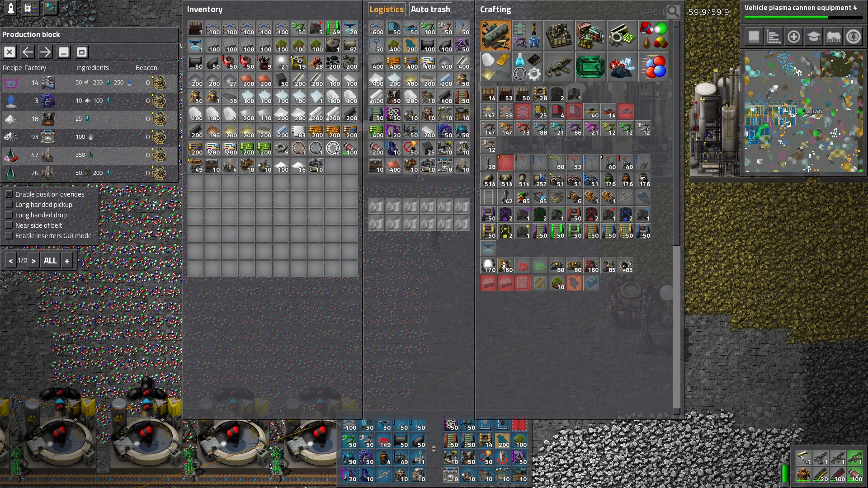868x488 pixels.
Task: Craft the hazard concrete tile
Action: [540, 283]
